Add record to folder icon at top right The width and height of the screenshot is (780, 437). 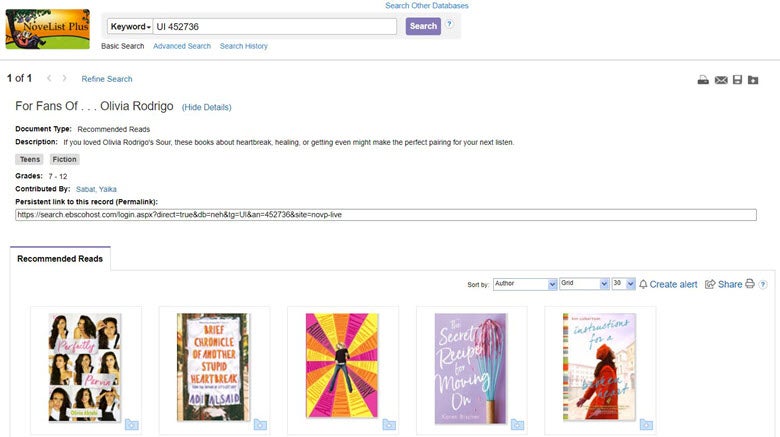tap(753, 80)
